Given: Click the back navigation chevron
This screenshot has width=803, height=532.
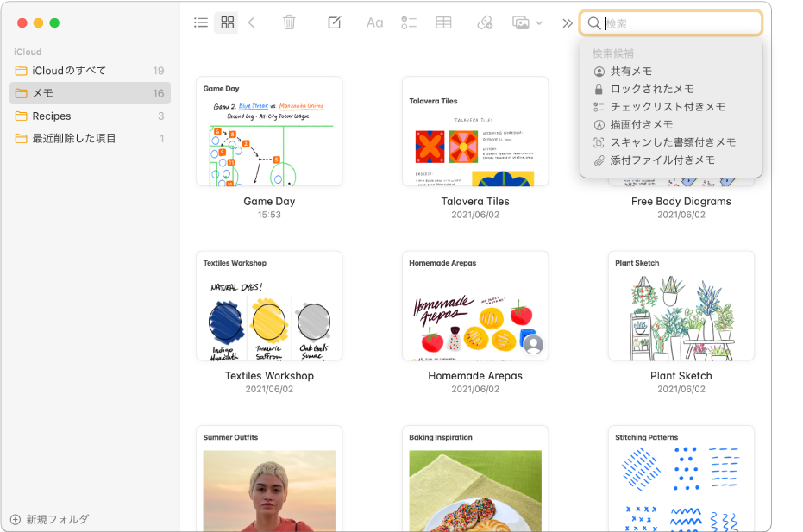Looking at the screenshot, I should pos(251,22).
